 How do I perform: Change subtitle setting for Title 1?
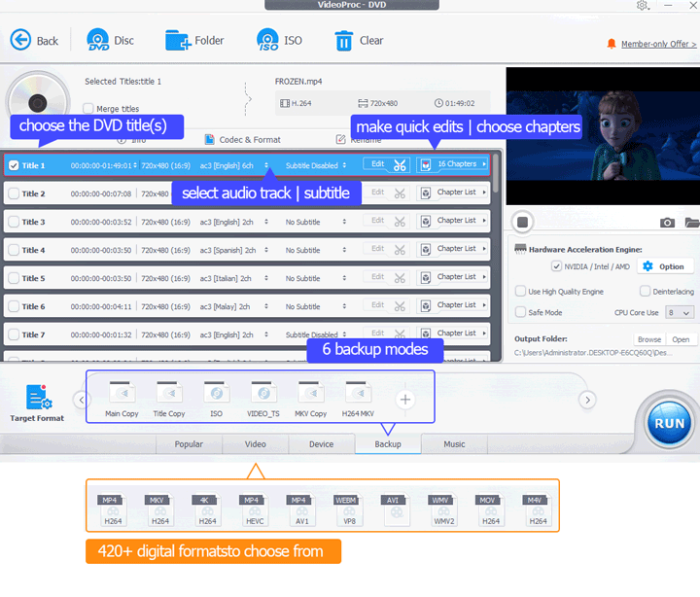(x=344, y=165)
